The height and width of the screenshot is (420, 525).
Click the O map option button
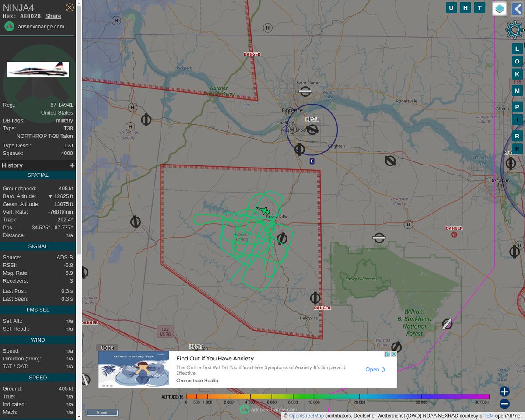click(x=517, y=61)
